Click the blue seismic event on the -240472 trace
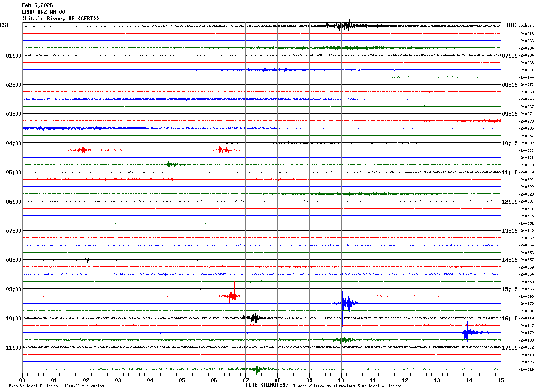This screenshot has height=392, width=536. 469,332
